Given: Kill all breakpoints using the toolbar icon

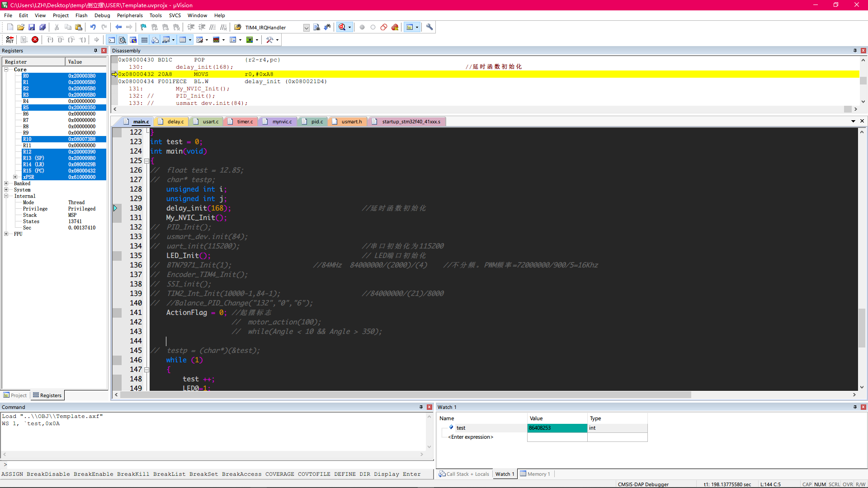Looking at the screenshot, I should pos(395,27).
